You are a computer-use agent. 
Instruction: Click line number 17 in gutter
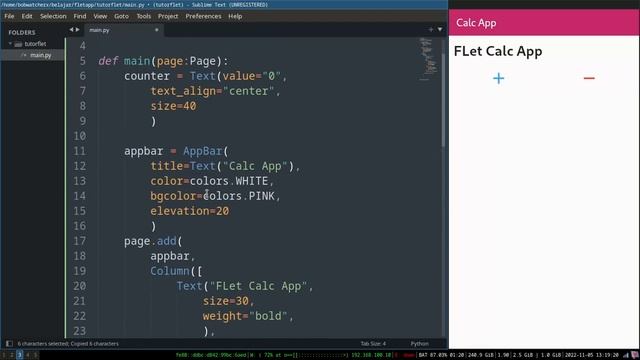(x=80, y=241)
